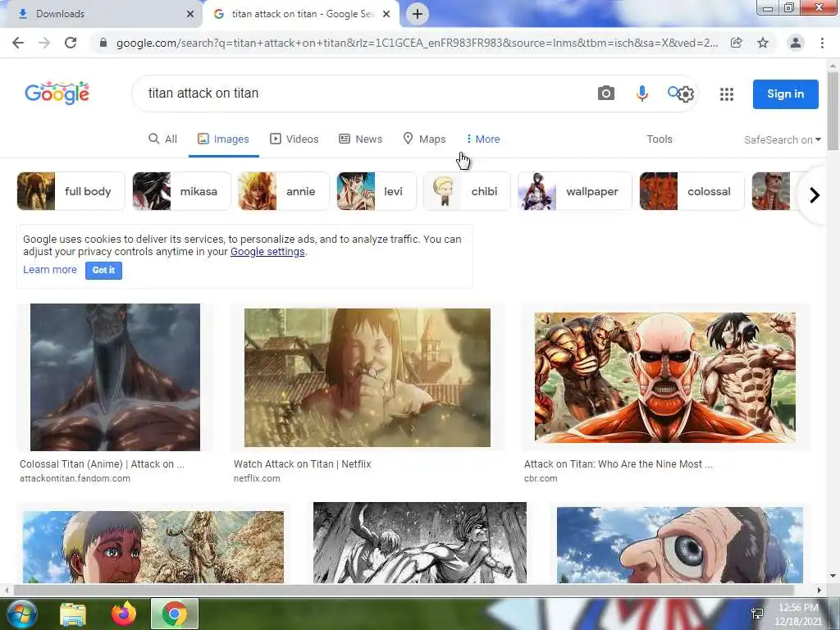Click the Learn more cookie link
The width and height of the screenshot is (840, 630).
[50, 270]
